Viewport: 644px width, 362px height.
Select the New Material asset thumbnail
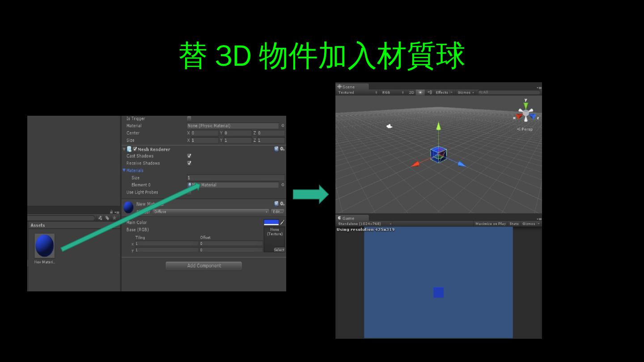(44, 245)
